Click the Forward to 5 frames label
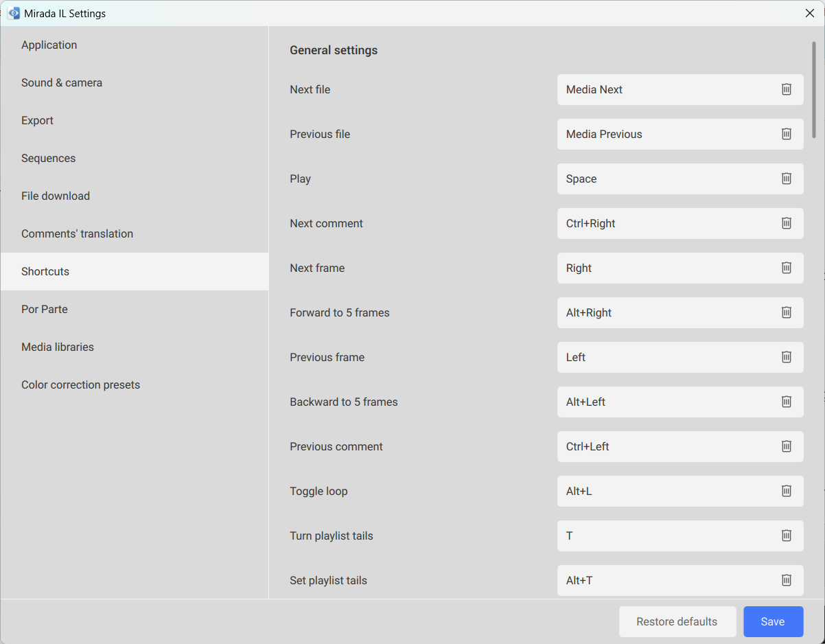The width and height of the screenshot is (825, 644). (340, 312)
